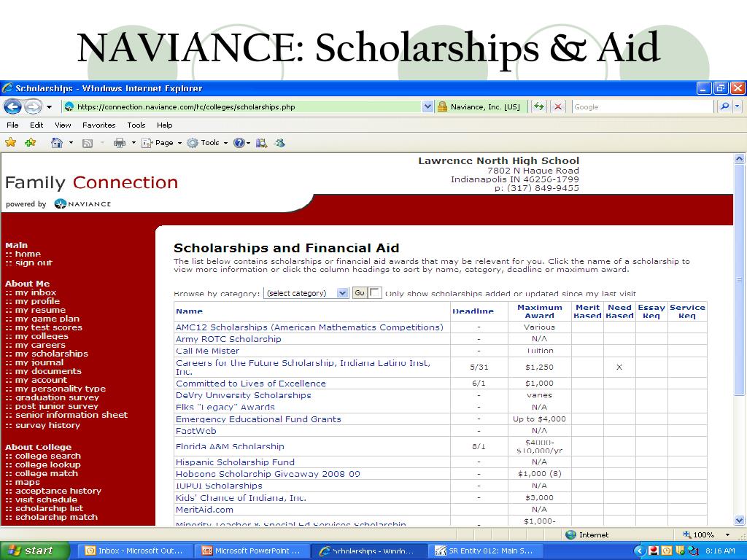The height and width of the screenshot is (560, 747).
Task: Click the RSS feeds icon
Action: 88,143
